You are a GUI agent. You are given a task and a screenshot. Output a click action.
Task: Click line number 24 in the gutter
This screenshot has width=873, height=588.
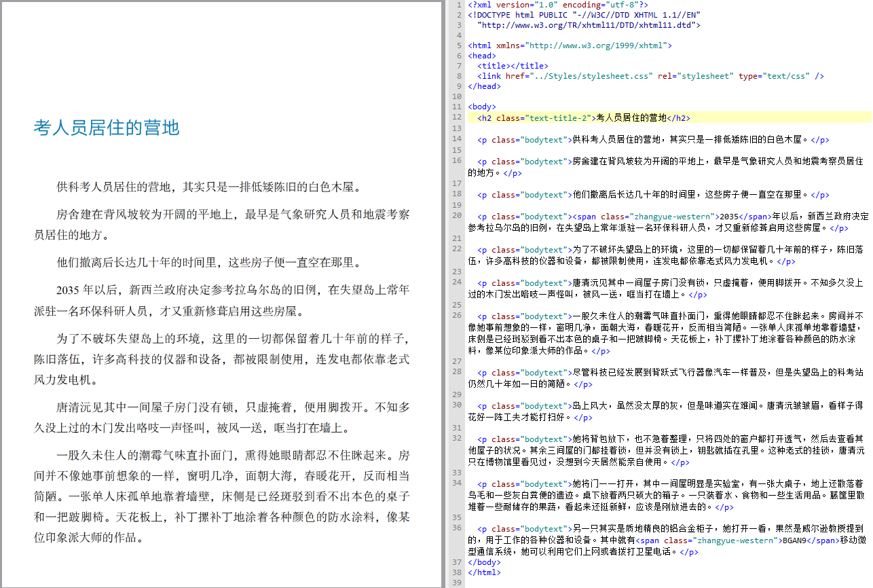[457, 283]
